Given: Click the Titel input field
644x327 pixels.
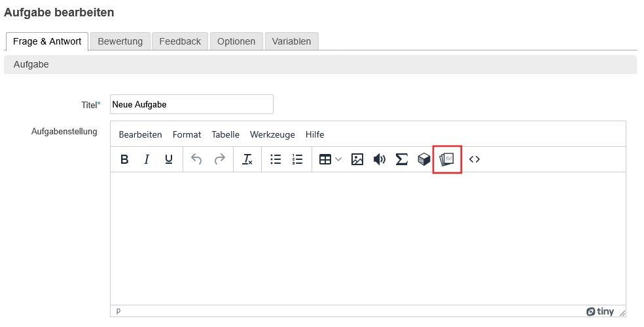Looking at the screenshot, I should 191,104.
